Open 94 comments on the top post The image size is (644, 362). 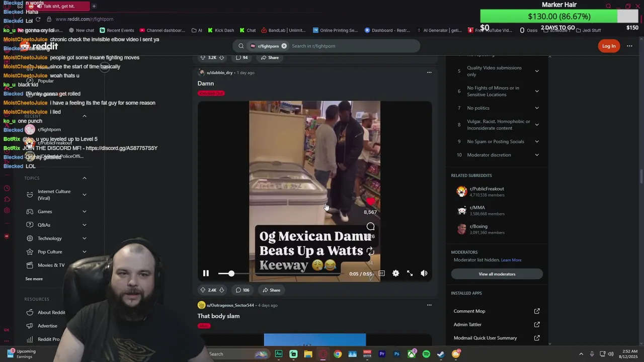pyautogui.click(x=242, y=58)
